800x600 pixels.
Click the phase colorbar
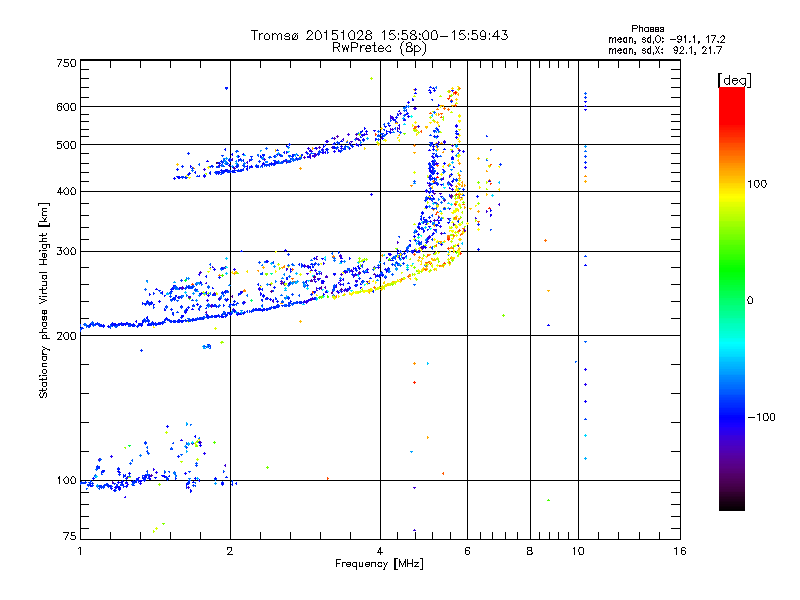tap(732, 299)
